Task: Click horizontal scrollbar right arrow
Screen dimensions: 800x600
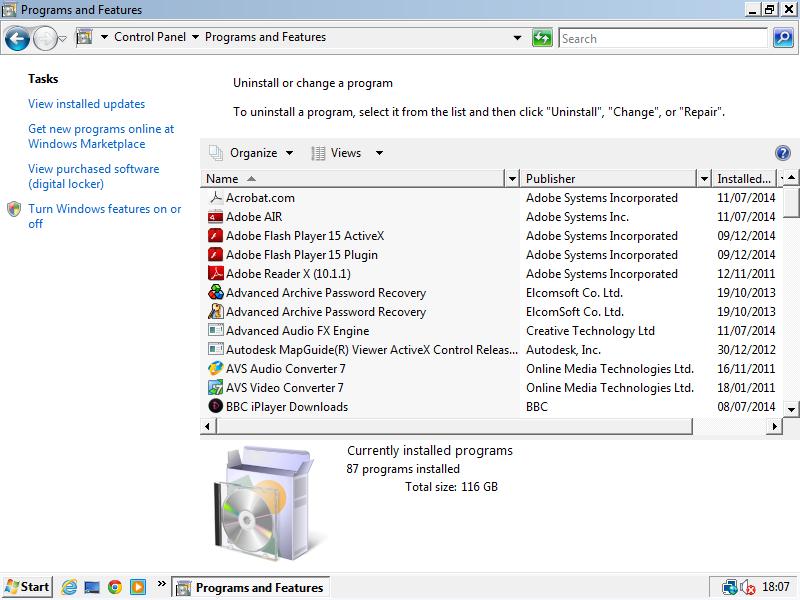Action: (x=774, y=426)
